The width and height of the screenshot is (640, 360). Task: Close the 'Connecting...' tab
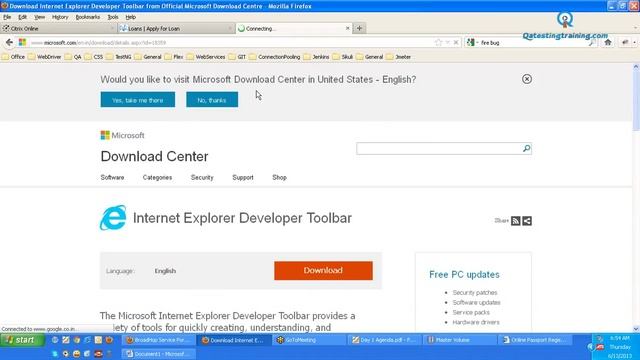point(347,28)
